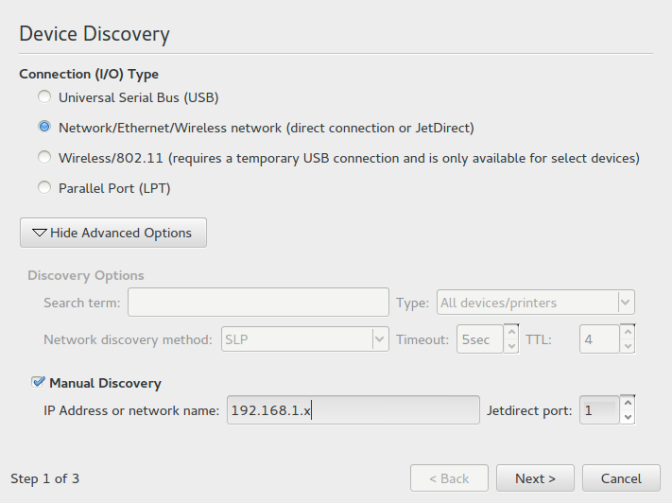The width and height of the screenshot is (672, 503).
Task: Decrement the Jetdirect port number
Action: pos(627,418)
